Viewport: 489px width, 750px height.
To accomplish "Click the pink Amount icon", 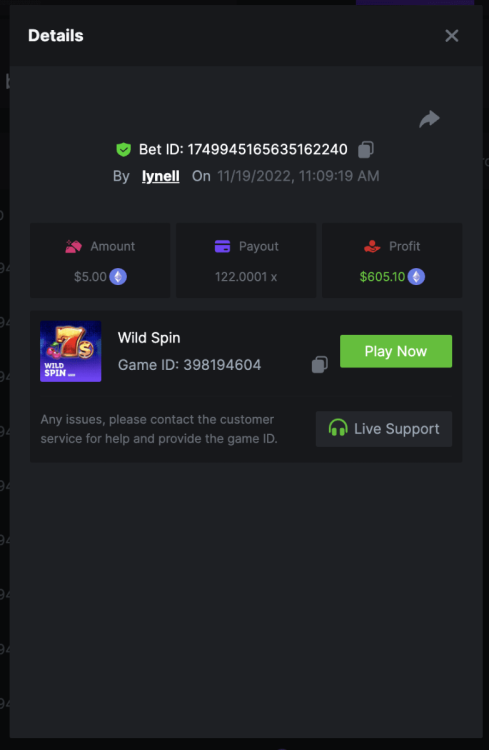I will coord(73,246).
